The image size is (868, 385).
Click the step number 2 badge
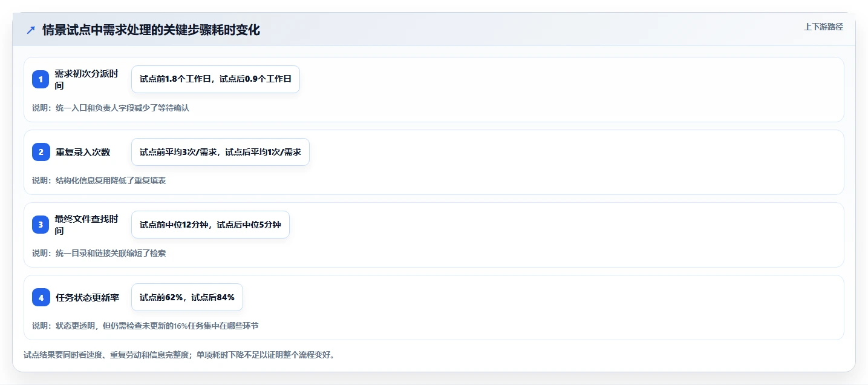(x=41, y=152)
